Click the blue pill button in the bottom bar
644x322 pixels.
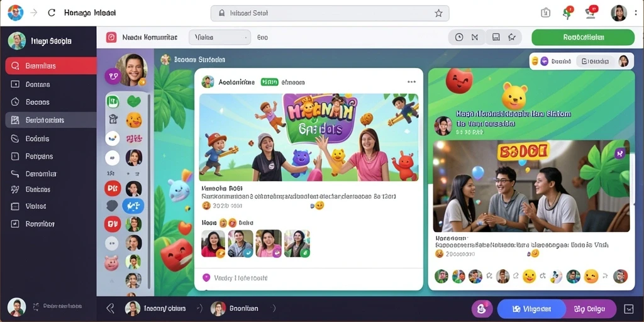[x=531, y=309]
